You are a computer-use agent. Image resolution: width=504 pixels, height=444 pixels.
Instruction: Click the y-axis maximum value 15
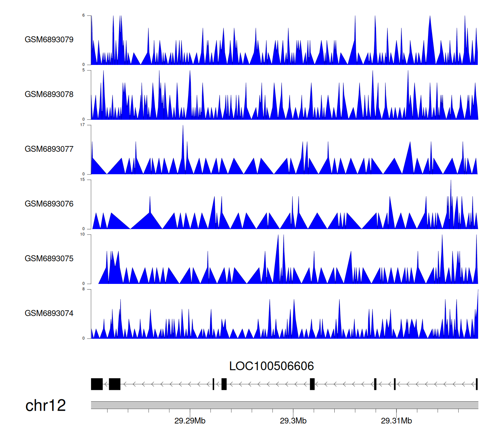pos(82,180)
